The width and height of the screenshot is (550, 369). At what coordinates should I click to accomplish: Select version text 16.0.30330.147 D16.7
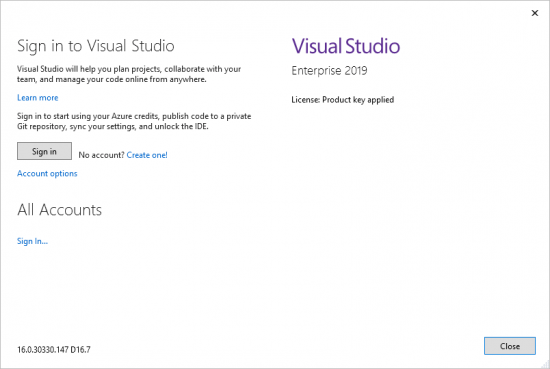coord(54,350)
